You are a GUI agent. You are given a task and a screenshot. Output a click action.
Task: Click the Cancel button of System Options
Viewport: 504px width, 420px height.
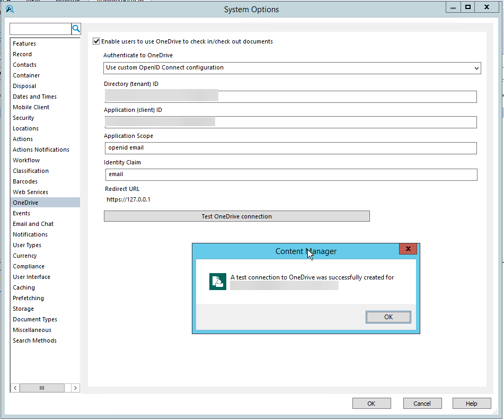point(422,403)
